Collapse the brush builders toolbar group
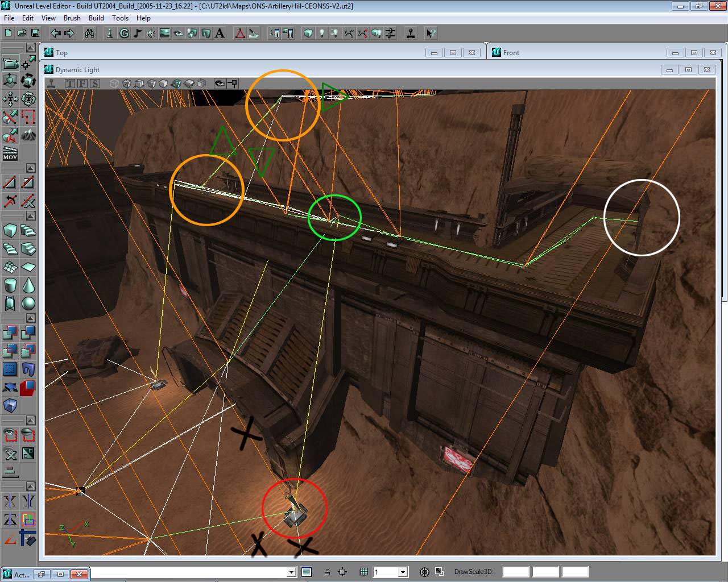The height and width of the screenshot is (582, 728). click(31, 216)
